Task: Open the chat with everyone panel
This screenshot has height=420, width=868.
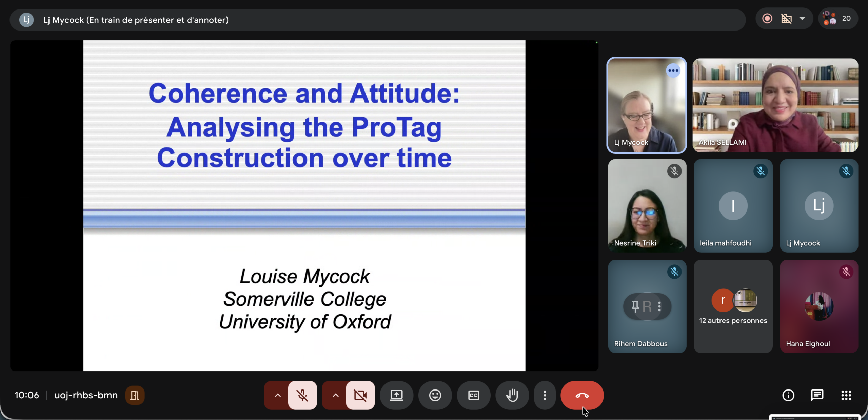Action: 817,395
